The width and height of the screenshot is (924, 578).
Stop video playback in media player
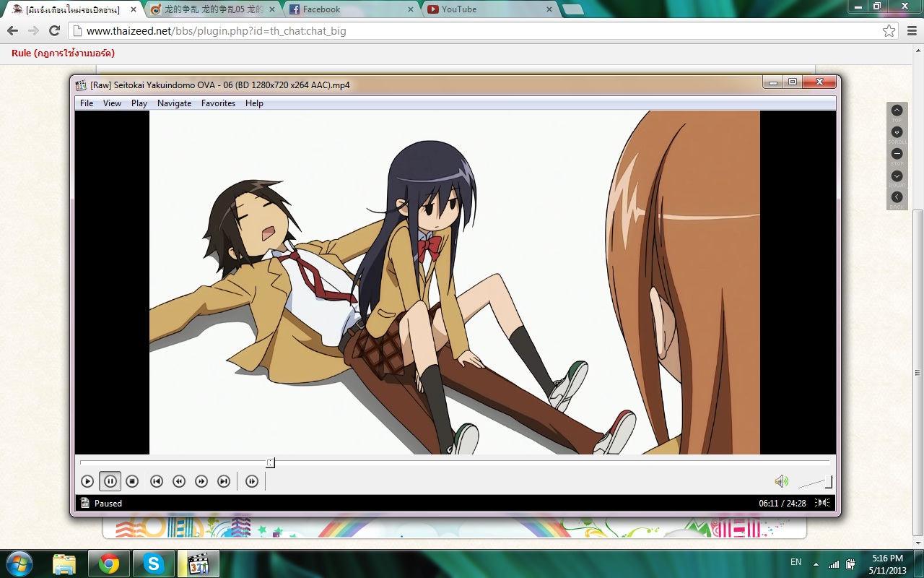tap(132, 481)
